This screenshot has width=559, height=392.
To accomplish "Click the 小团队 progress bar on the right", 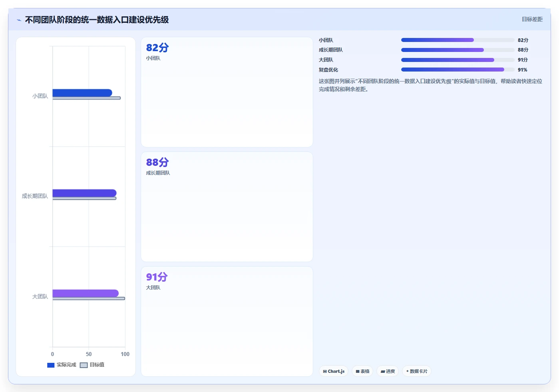I will pos(458,40).
